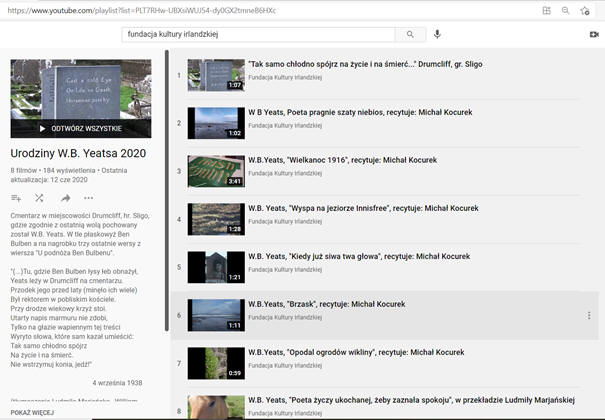
Task: Open playlist more options three dots
Action: [88, 198]
